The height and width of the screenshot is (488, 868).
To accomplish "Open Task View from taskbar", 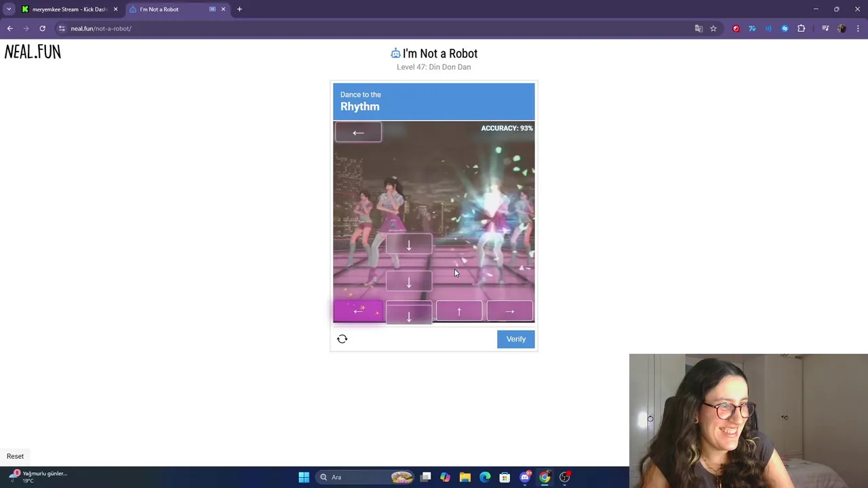I will (425, 477).
